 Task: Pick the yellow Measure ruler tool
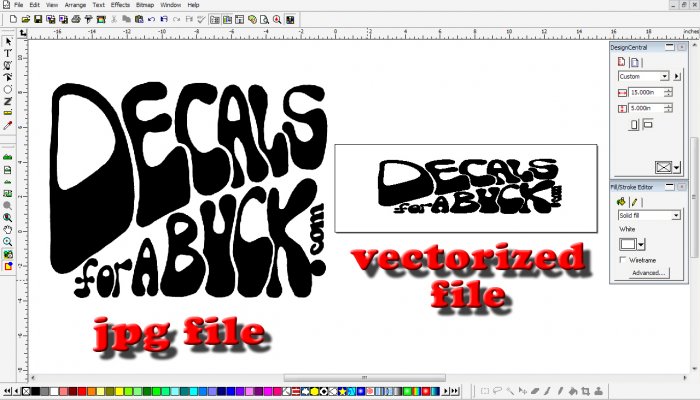coord(8,113)
